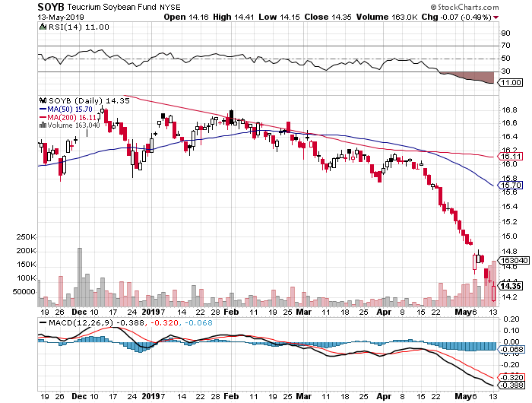The image size is (532, 403).
Task: Click the 16.11 MA(200) price tag
Action: tap(510, 156)
